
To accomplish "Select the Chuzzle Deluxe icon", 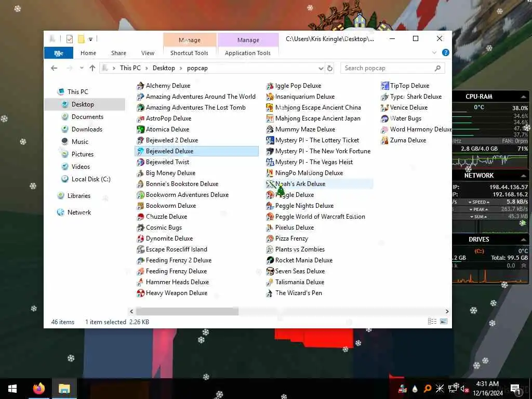I will (x=140, y=217).
